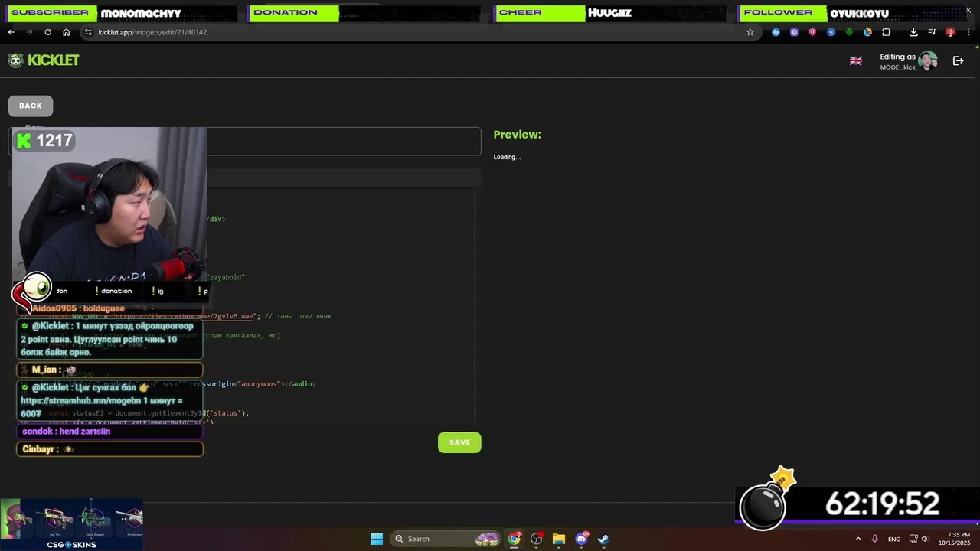Change language via the UK flag
The image size is (980, 551).
click(856, 61)
